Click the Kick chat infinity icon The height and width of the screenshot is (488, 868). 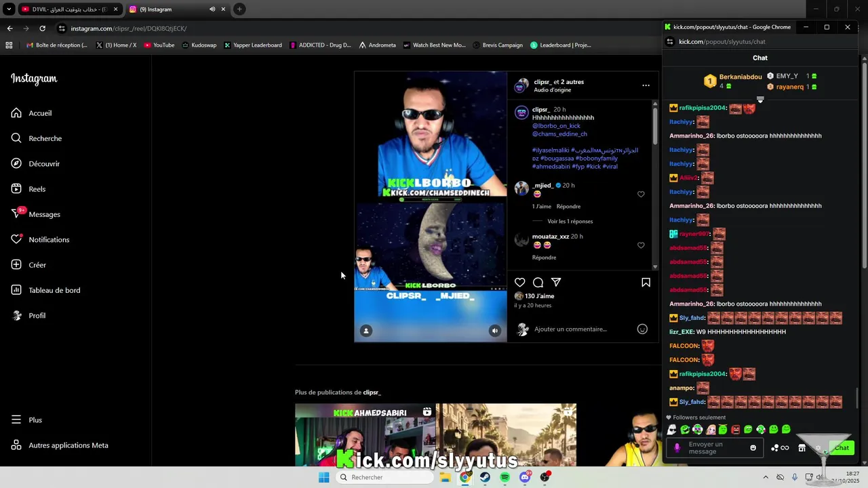[785, 448]
